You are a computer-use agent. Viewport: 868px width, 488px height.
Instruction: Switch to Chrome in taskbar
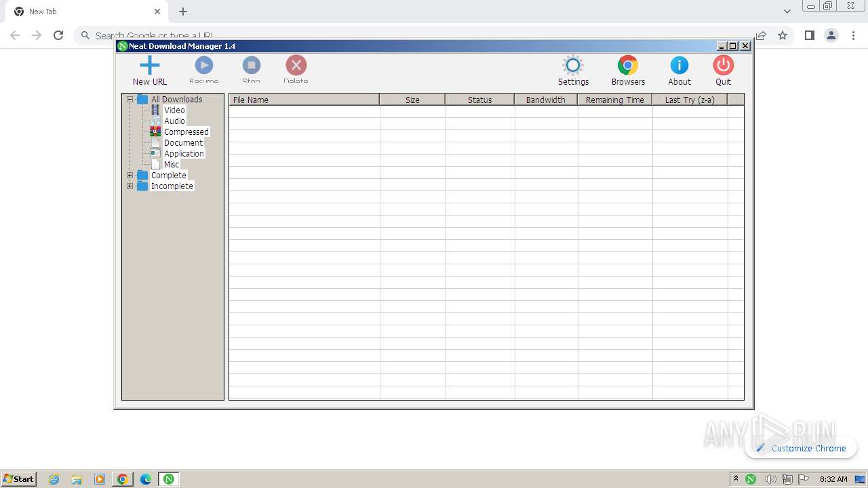(122, 479)
